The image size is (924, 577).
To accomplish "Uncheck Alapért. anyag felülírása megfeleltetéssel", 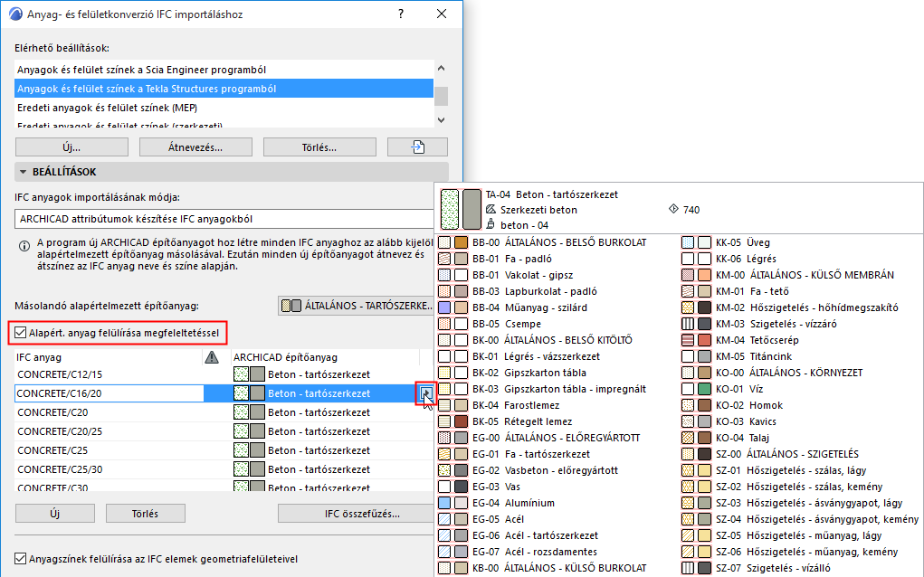I will pos(19,333).
